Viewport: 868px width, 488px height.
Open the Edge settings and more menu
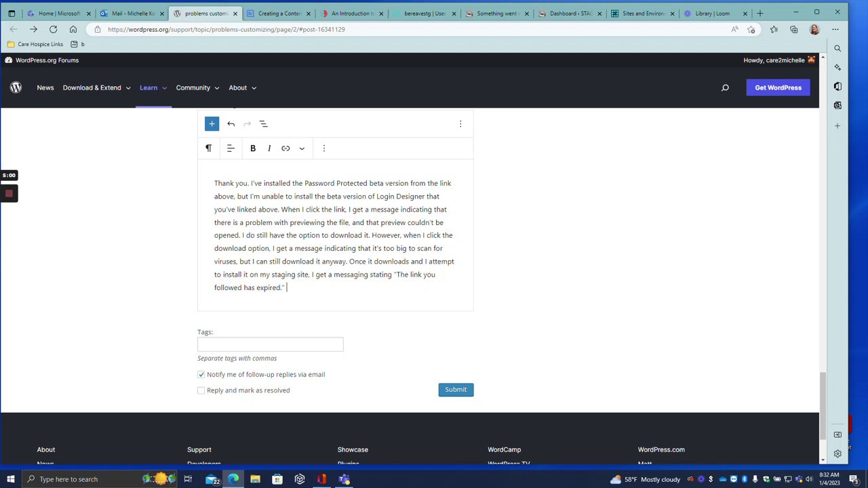835,29
